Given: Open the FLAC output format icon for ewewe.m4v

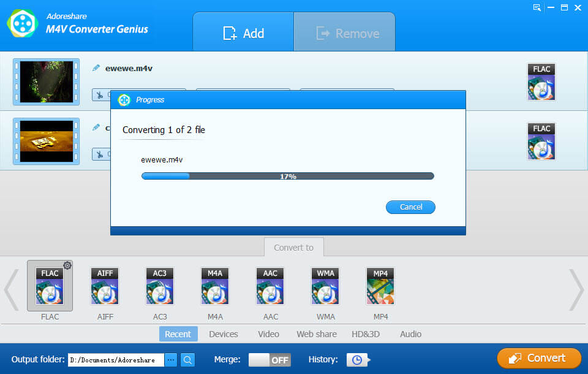Looking at the screenshot, I should click(x=541, y=82).
